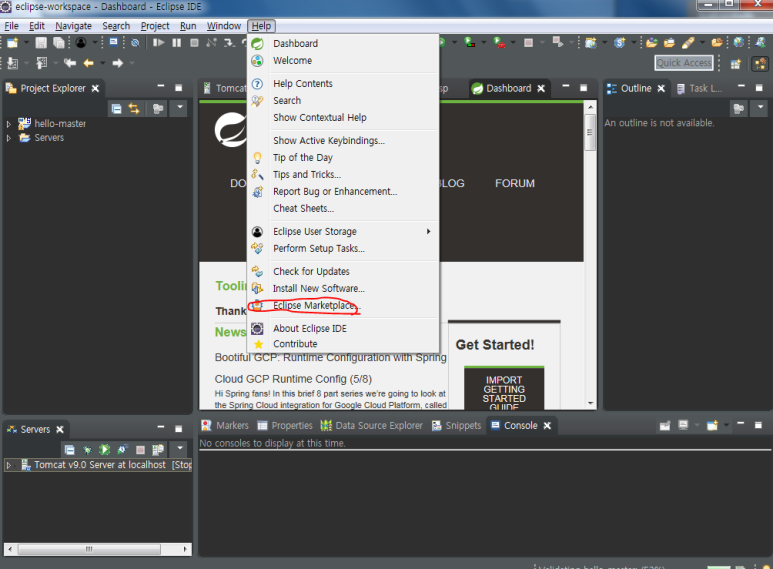
Task: Click the Dashboard vertical scrollbar up arrow
Action: click(x=591, y=106)
